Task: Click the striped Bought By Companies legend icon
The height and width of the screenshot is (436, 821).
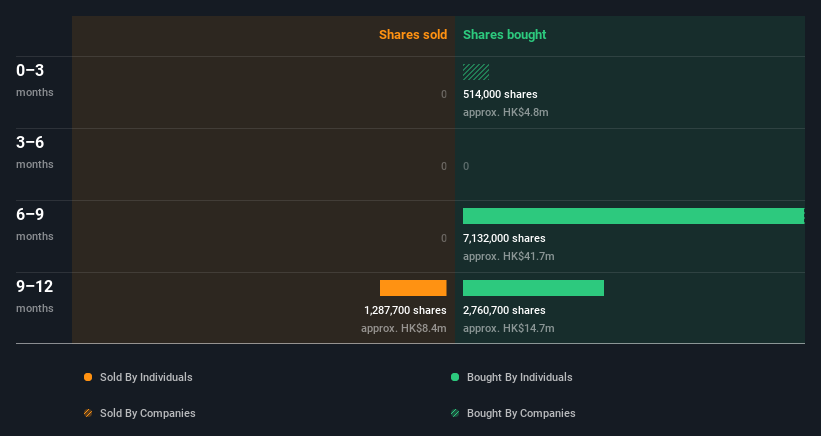Action: tap(455, 413)
